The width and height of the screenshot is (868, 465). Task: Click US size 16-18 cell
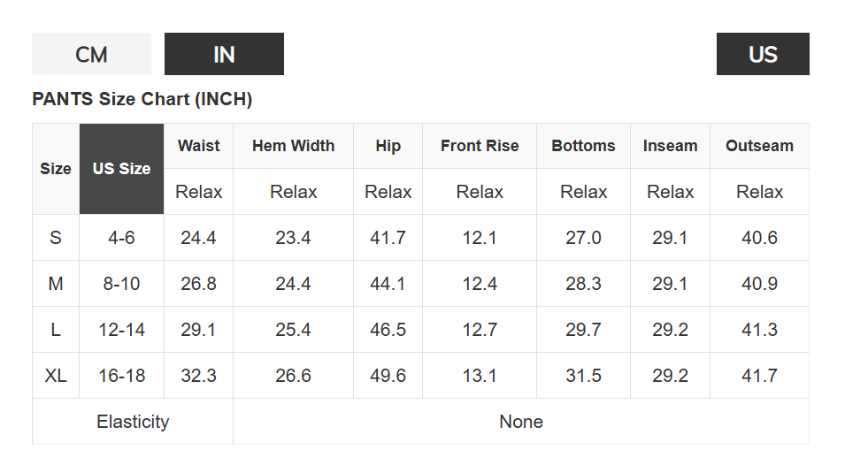[x=121, y=376]
